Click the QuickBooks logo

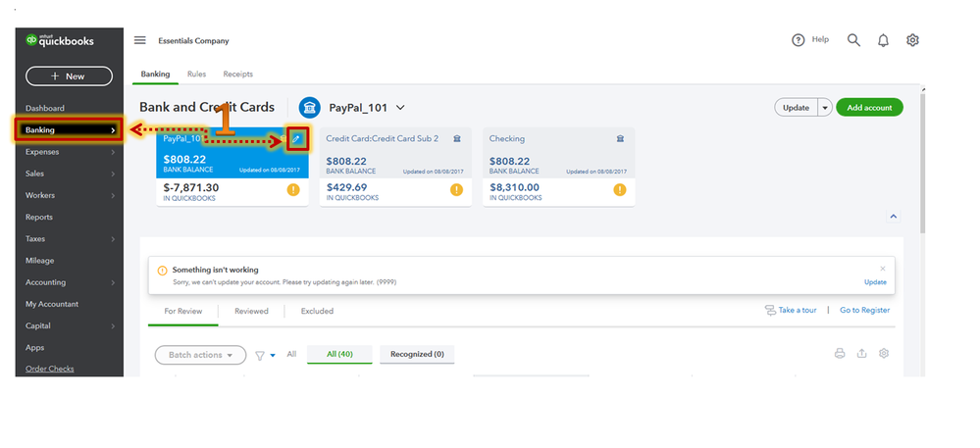(x=60, y=40)
